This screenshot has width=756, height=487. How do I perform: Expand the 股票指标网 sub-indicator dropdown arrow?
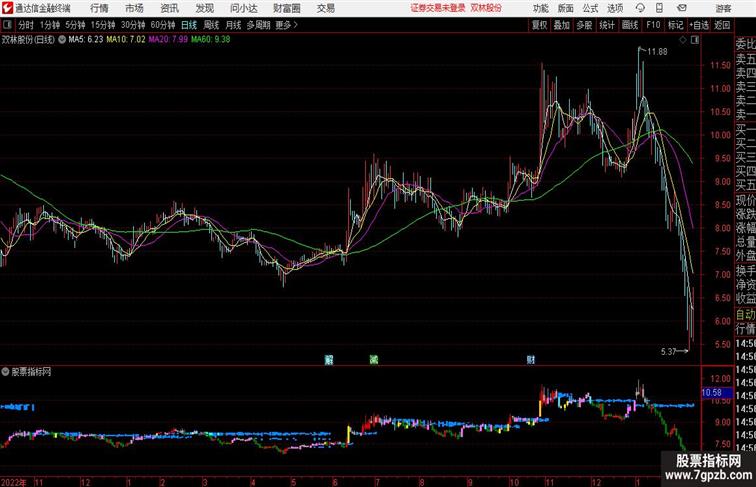[x=5, y=372]
